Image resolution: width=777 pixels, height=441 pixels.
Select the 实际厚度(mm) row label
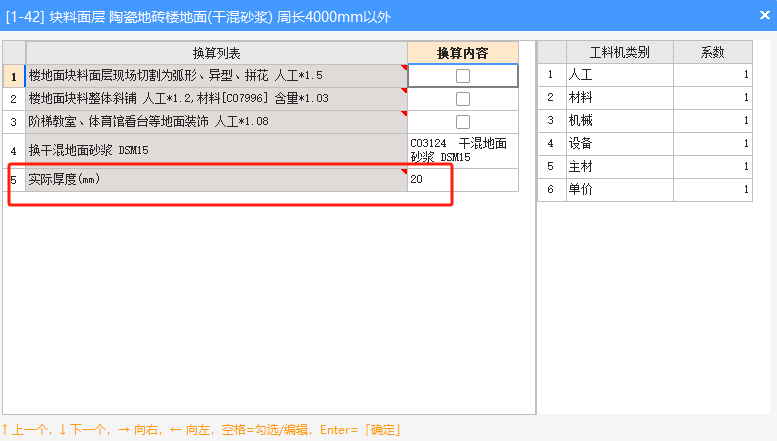[x=217, y=179]
